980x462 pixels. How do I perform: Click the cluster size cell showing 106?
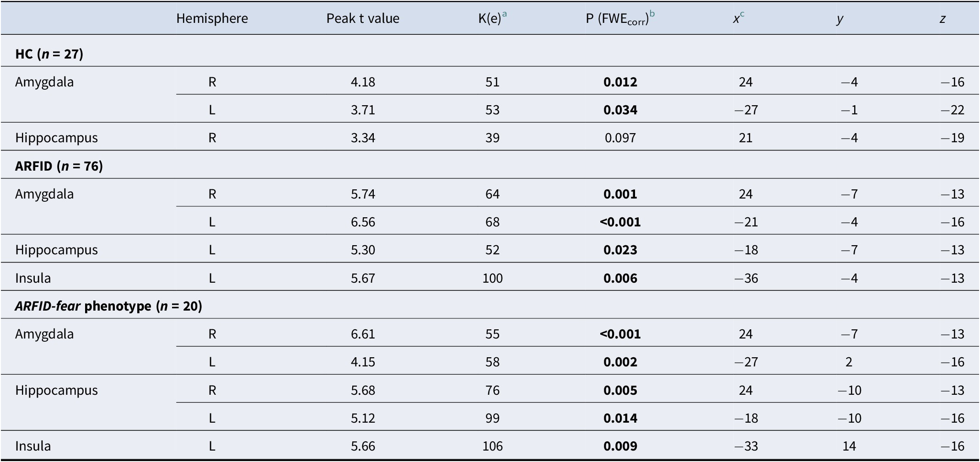pos(492,446)
